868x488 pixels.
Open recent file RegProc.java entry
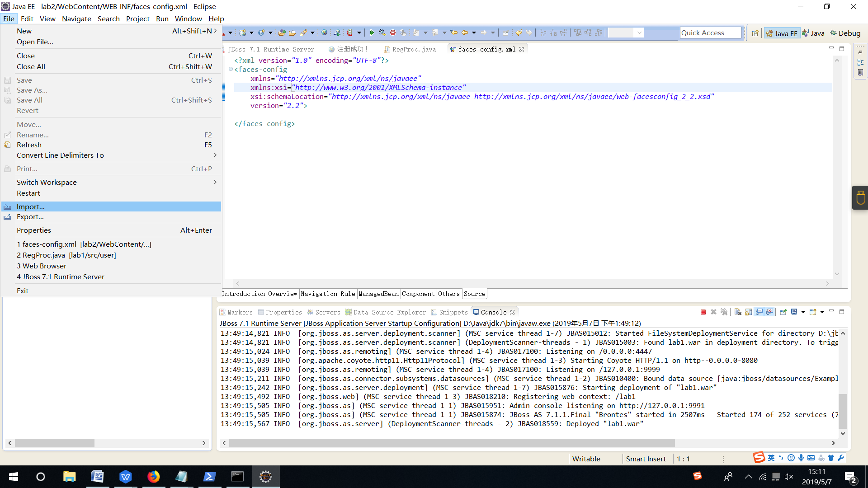(66, 255)
